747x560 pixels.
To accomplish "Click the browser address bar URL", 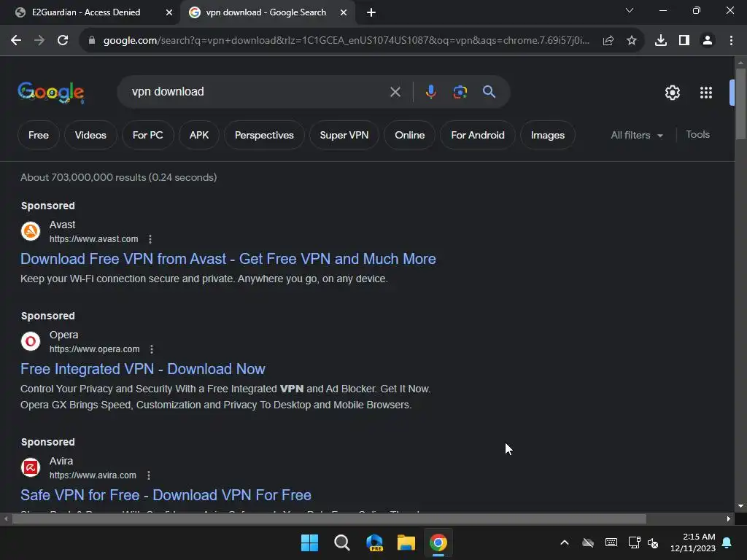I will [347, 41].
